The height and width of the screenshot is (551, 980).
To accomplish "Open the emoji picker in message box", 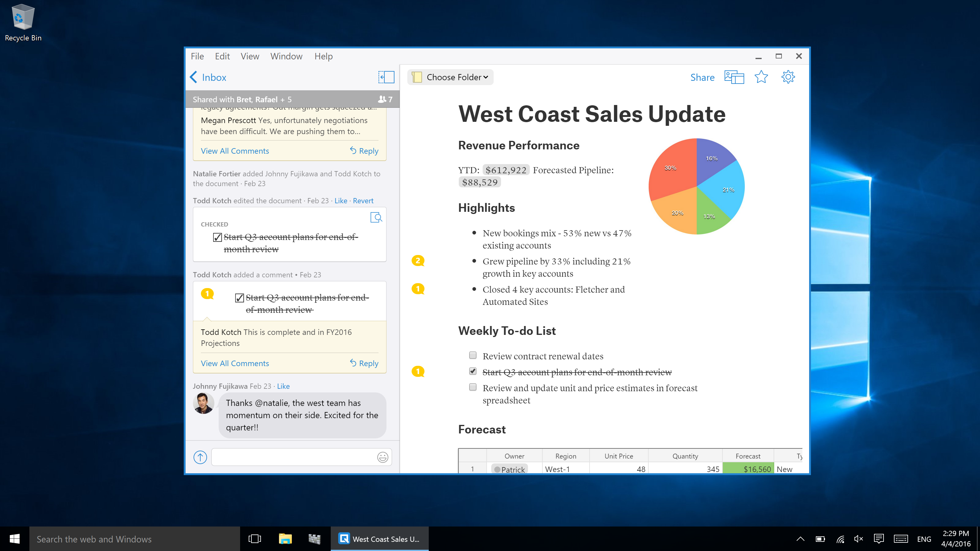I will pos(382,457).
